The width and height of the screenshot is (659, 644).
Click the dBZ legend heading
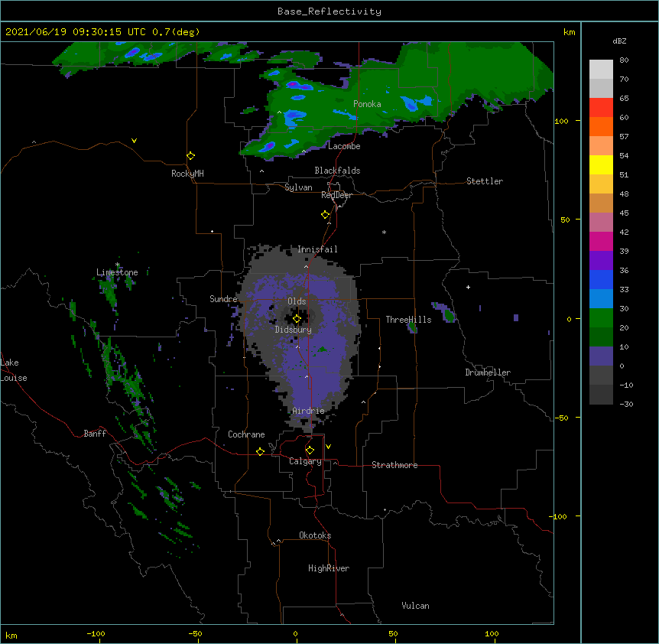619,41
